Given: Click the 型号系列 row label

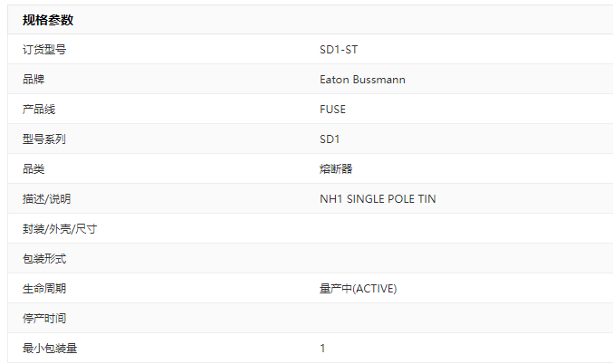Looking at the screenshot, I should pyautogui.click(x=44, y=139).
